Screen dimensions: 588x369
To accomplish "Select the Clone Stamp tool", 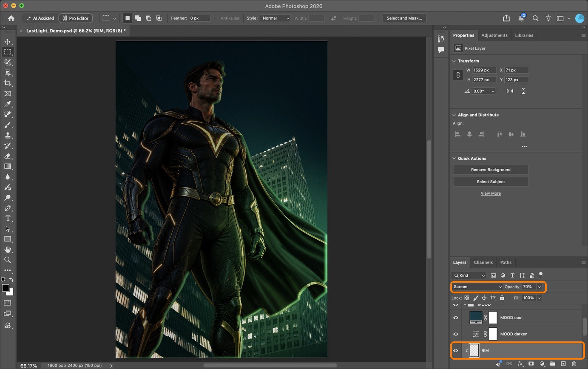I will click(8, 135).
